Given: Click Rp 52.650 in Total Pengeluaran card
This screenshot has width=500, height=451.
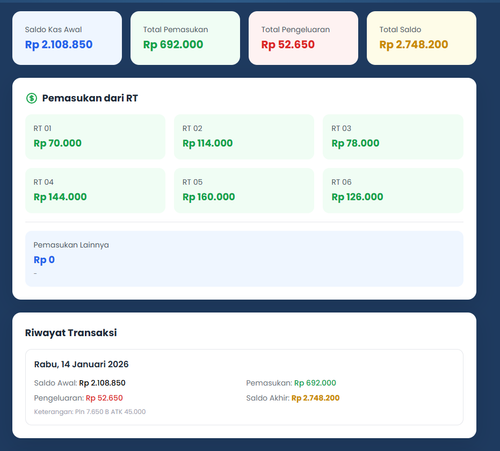Looking at the screenshot, I should pyautogui.click(x=288, y=45).
